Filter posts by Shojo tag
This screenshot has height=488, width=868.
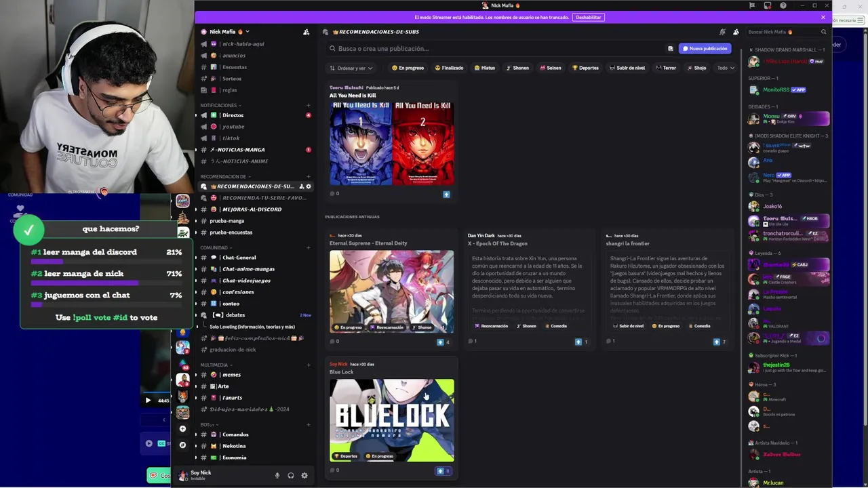pos(696,68)
